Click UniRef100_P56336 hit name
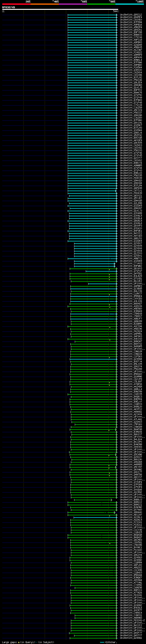Image resolution: width=146 pixels, height=644 pixels. (x=131, y=80)
